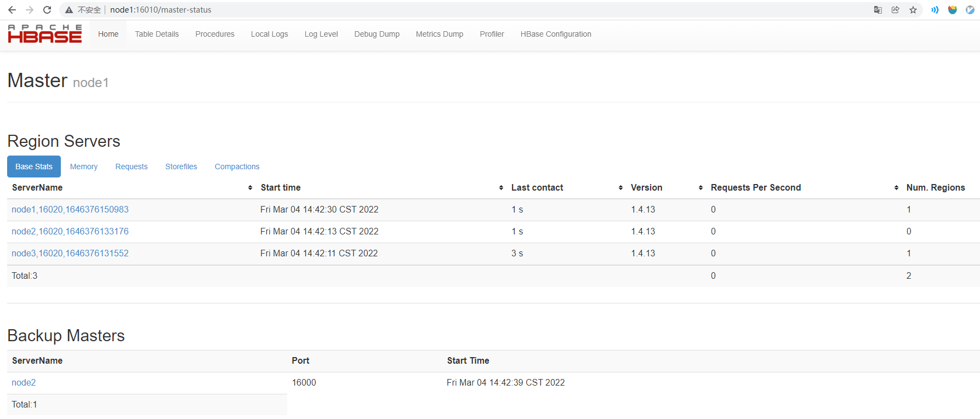The width and height of the screenshot is (980, 419).
Task: Select the Base Stats tab
Action: (34, 167)
